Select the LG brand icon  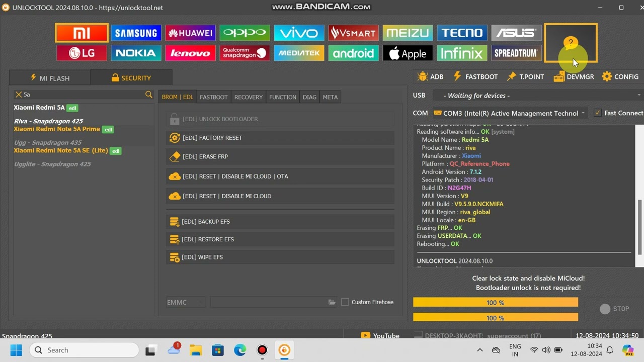click(x=82, y=53)
